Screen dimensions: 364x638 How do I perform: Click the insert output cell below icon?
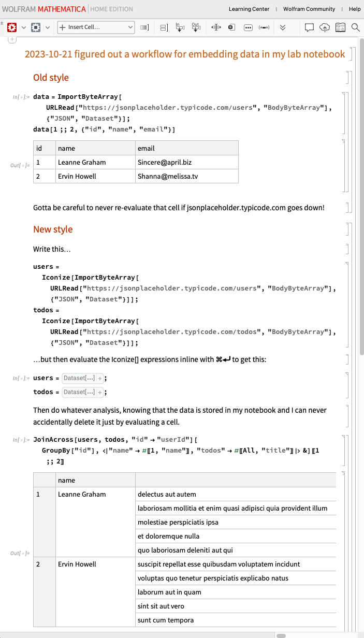click(x=195, y=27)
